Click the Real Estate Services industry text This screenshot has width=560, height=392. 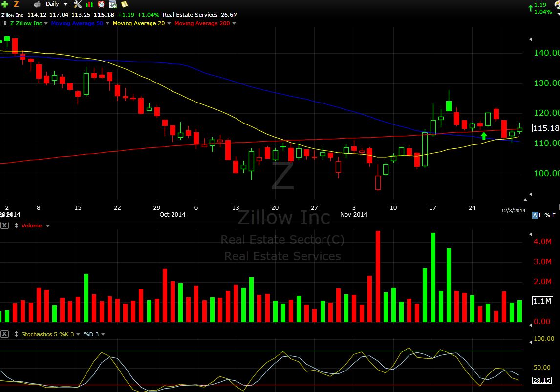(x=190, y=15)
